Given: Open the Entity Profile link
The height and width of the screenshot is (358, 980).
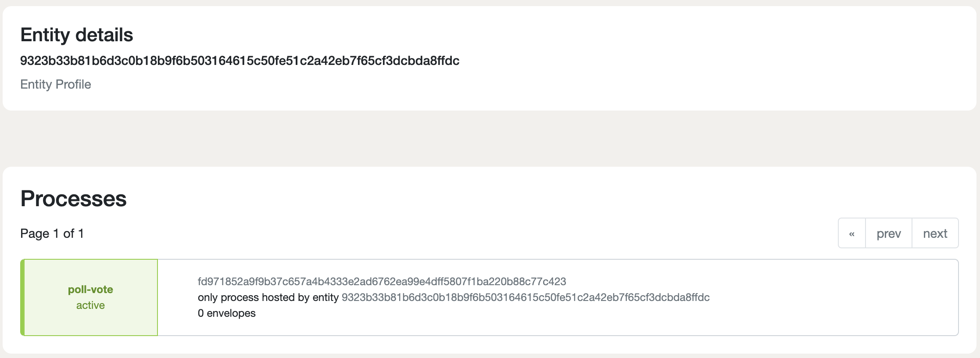Looking at the screenshot, I should click(56, 84).
